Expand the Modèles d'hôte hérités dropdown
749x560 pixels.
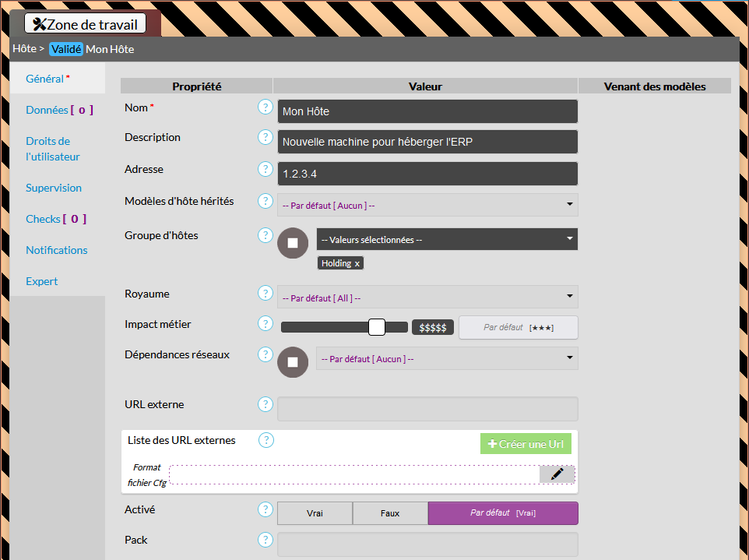427,205
